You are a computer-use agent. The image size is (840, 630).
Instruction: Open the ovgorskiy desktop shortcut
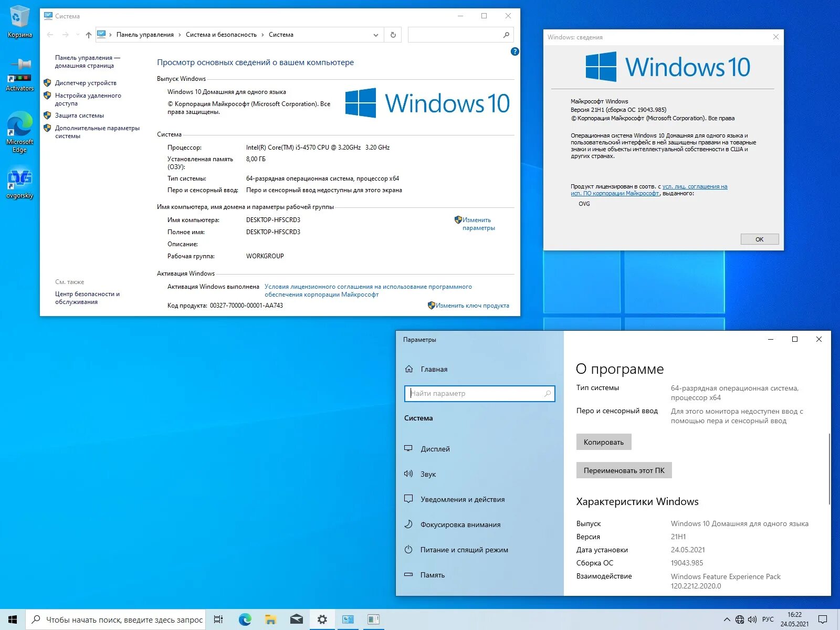[x=19, y=184]
